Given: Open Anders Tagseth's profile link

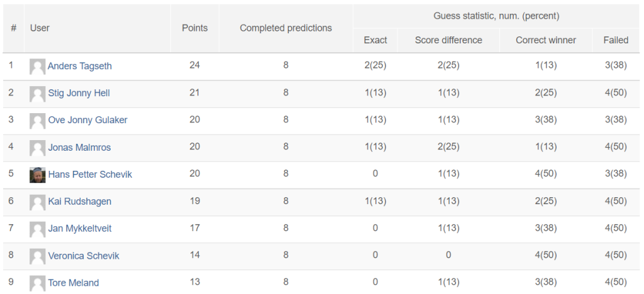Looking at the screenshot, I should click(x=80, y=66).
